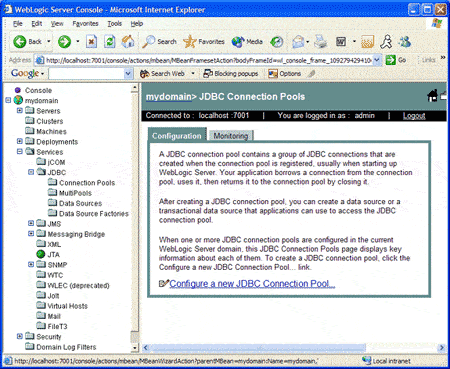Click the tree pane scroll up arrow

click(x=134, y=88)
